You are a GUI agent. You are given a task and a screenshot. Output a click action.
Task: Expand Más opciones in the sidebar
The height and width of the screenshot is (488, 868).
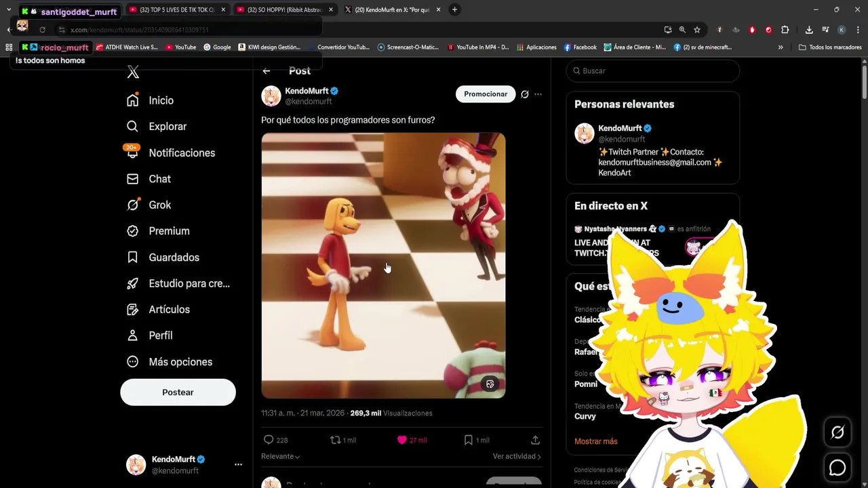(x=169, y=362)
